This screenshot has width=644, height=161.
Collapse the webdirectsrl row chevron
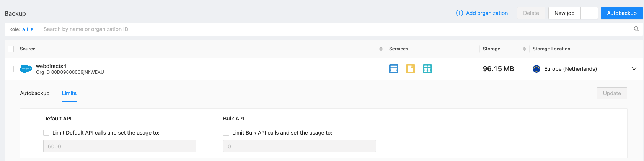[x=634, y=69]
